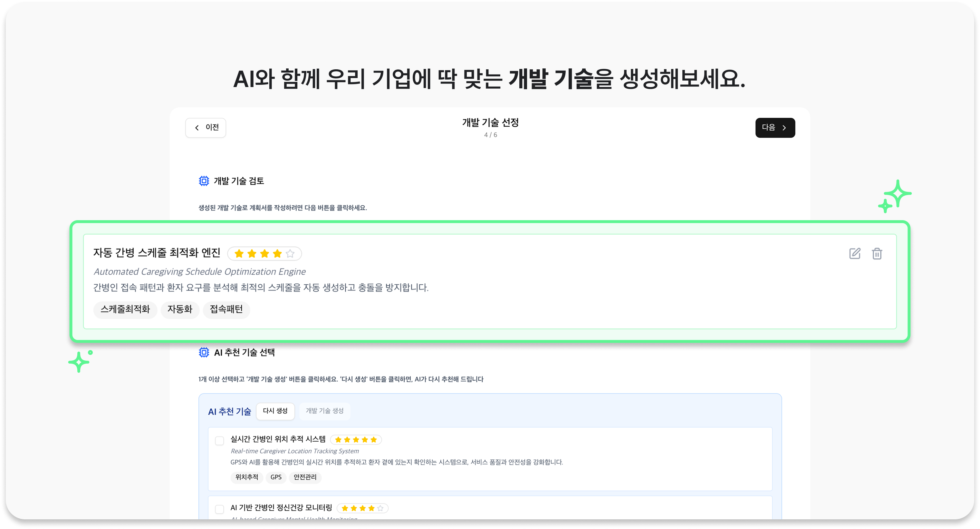Delete the schedule optimization engine card
The image size is (980, 529).
point(877,253)
